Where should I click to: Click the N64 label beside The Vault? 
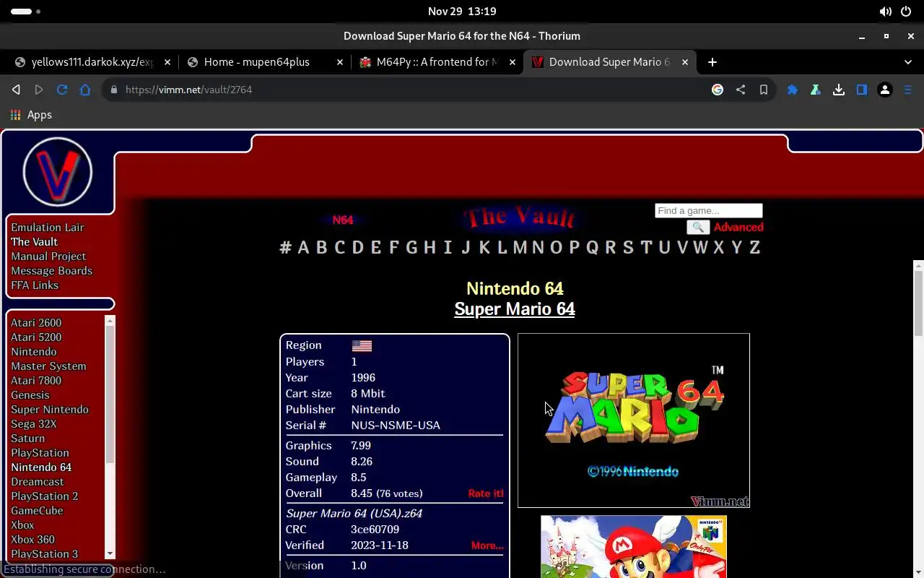point(343,220)
